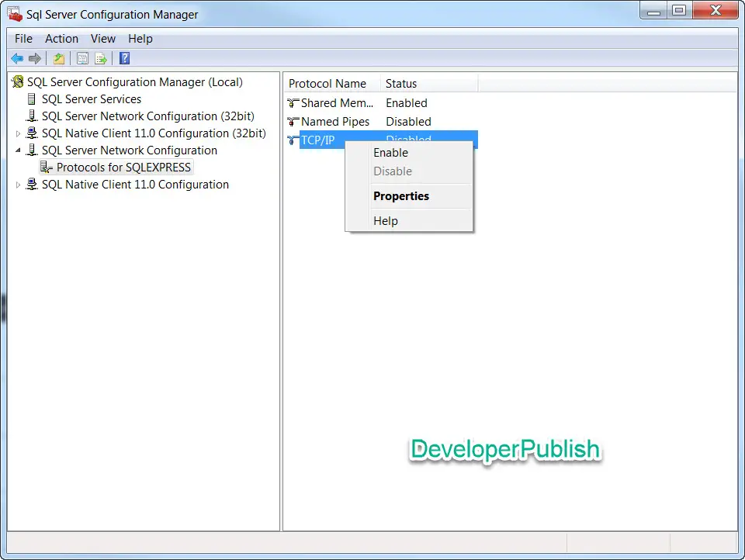Image resolution: width=745 pixels, height=560 pixels.
Task: Click the TCP/IP protocol icon
Action: [293, 140]
